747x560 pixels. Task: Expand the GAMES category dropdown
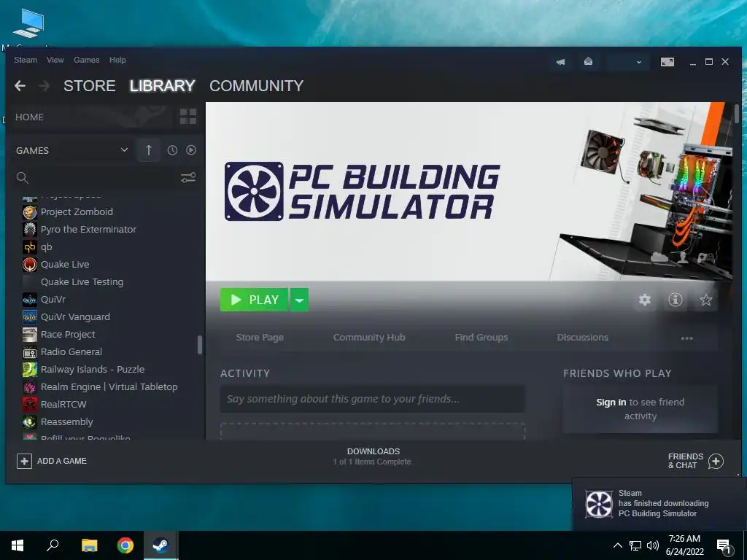point(124,150)
